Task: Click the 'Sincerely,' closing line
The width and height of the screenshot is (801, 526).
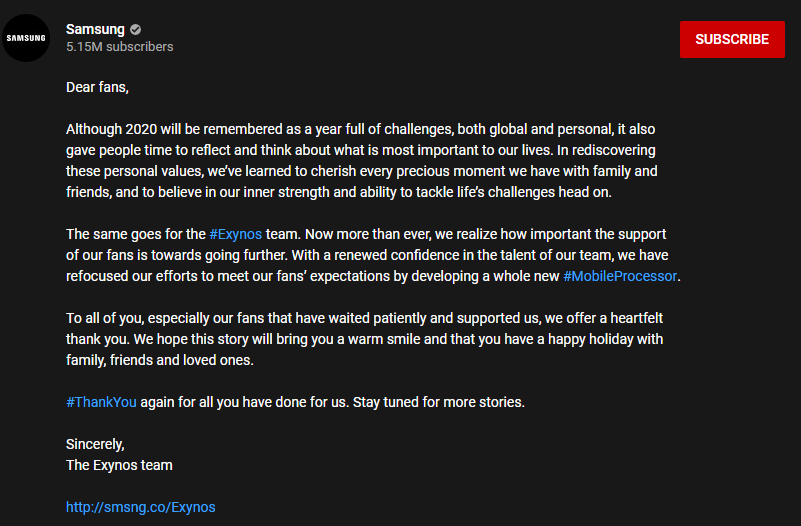Action: coord(95,444)
